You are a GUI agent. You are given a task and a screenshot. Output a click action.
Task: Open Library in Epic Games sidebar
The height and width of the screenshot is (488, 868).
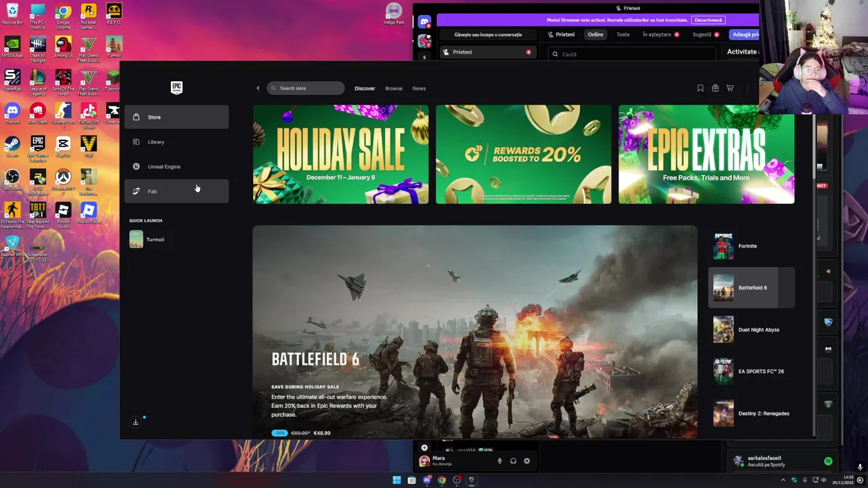(x=176, y=142)
